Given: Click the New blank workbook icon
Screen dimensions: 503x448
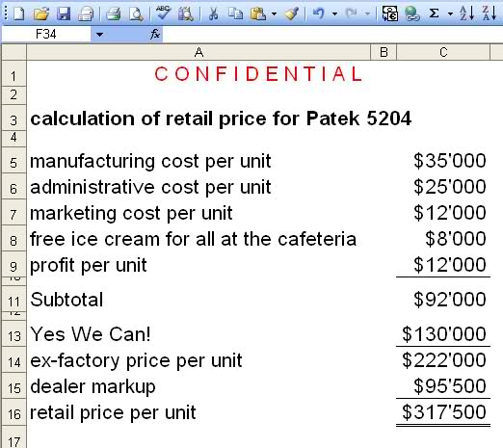Looking at the screenshot, I should 19,13.
